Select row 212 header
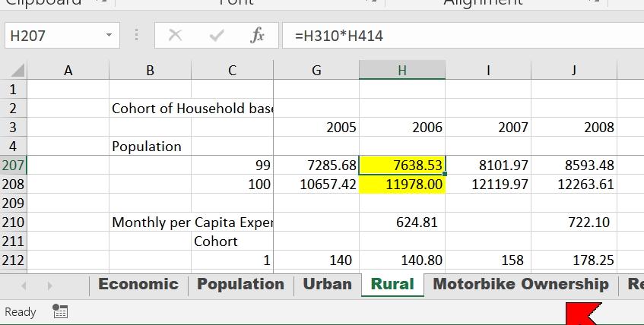The image size is (644, 325). pyautogui.click(x=13, y=260)
